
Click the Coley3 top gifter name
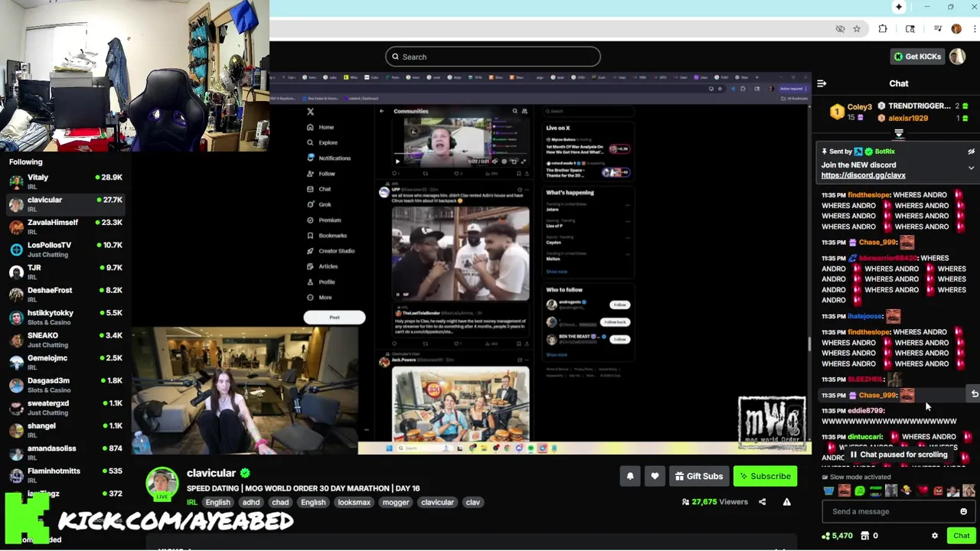[x=859, y=107]
